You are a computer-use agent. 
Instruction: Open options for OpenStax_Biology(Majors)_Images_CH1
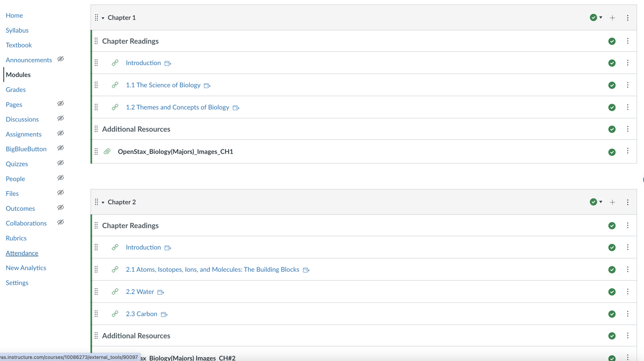(627, 151)
